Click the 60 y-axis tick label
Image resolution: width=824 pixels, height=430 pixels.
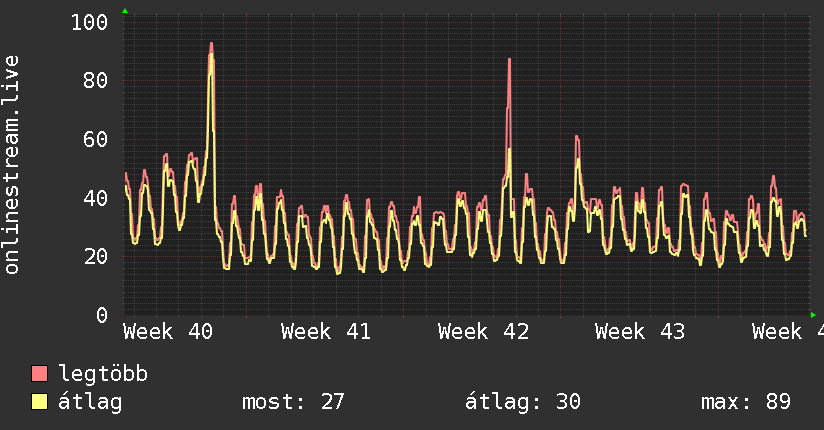[95, 140]
